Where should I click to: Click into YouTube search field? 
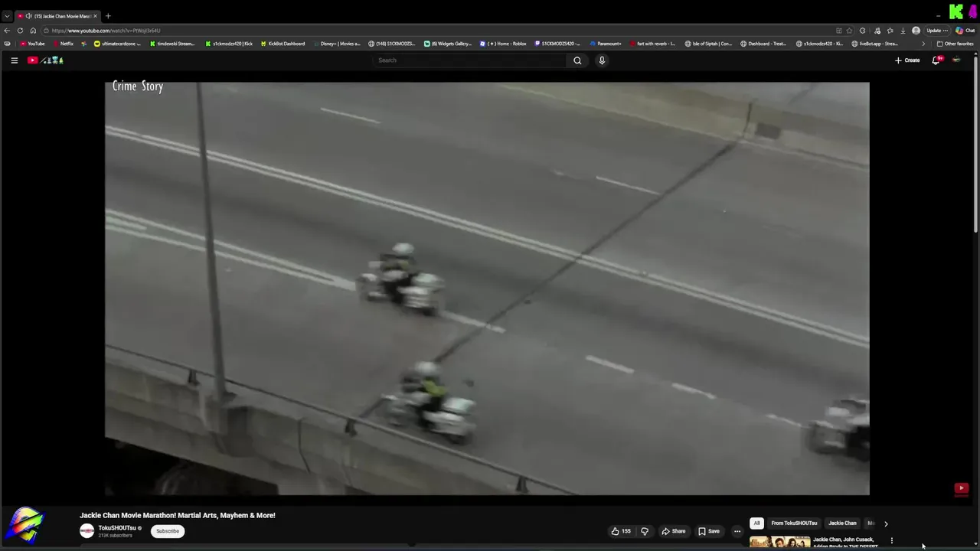pyautogui.click(x=471, y=60)
